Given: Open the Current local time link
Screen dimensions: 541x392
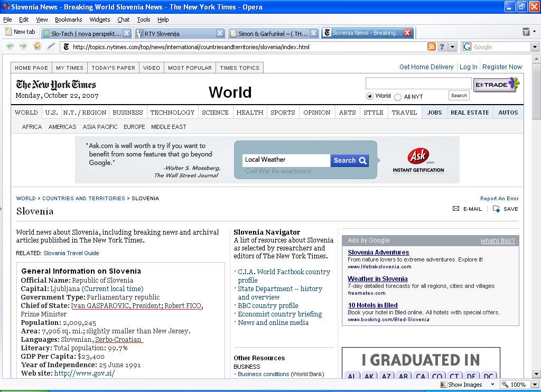Looking at the screenshot, I should pos(113,289).
